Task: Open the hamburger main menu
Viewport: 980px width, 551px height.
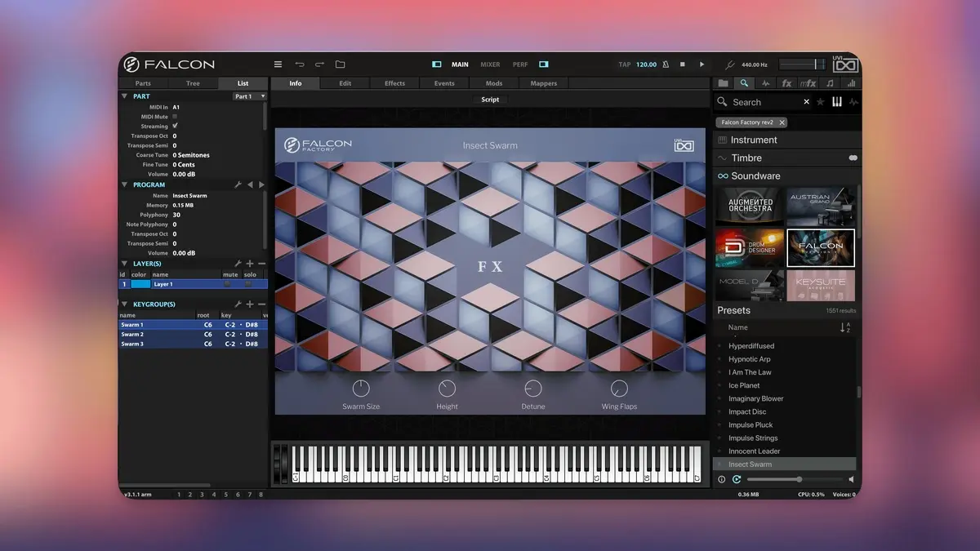Action: pyautogui.click(x=278, y=64)
